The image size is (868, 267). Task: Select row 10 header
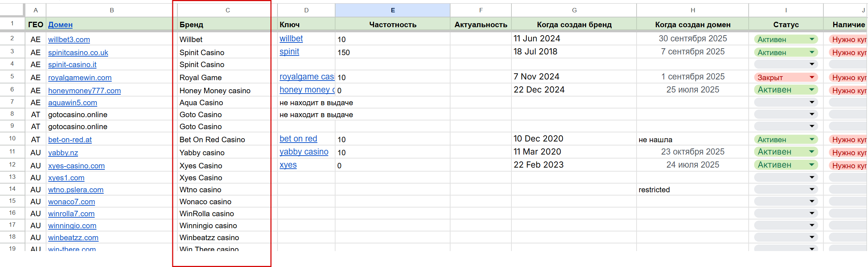[12, 139]
